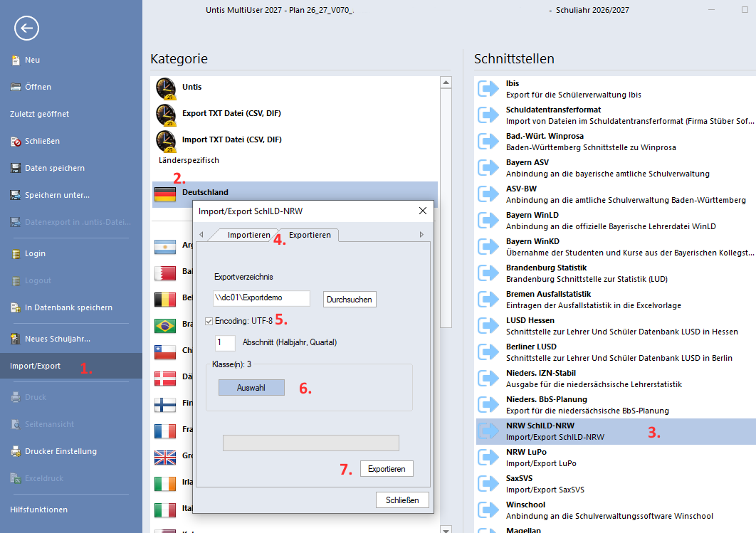This screenshot has height=533, width=756.
Task: Click the Danish flag icon
Action: [x=165, y=379]
